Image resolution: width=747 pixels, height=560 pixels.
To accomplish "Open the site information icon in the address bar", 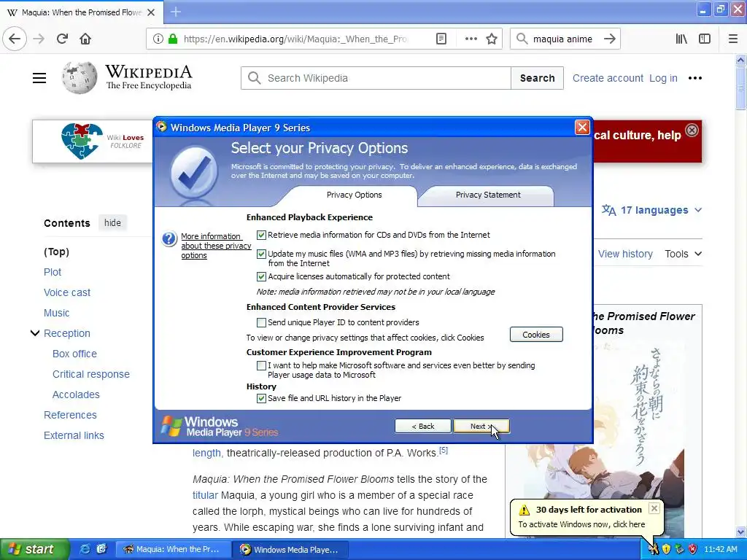I will click(x=158, y=39).
